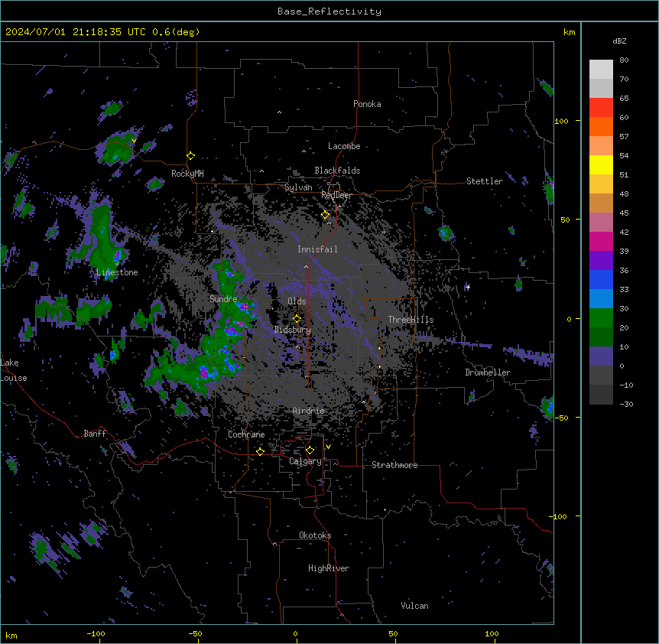This screenshot has height=644, width=659.
Task: Click the yellow diamond marker between Olds and Didsbury
Action: coord(297,318)
